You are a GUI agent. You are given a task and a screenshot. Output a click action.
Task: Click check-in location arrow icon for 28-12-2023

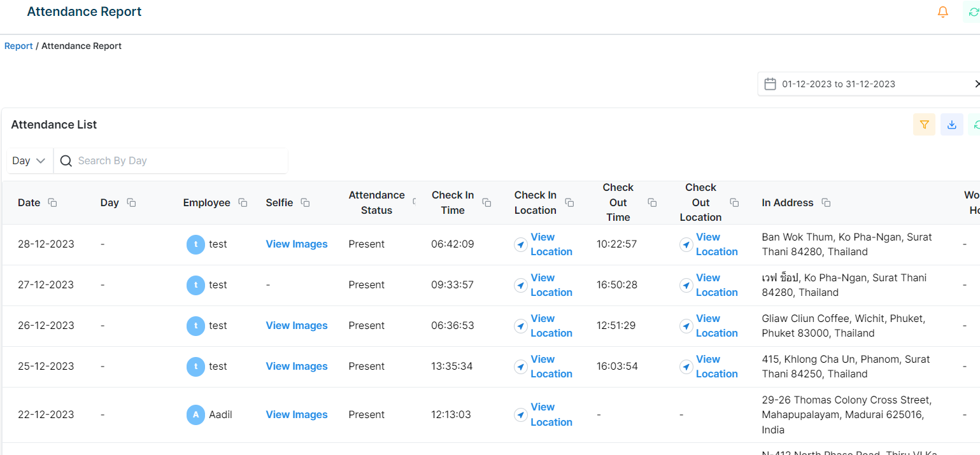point(521,244)
